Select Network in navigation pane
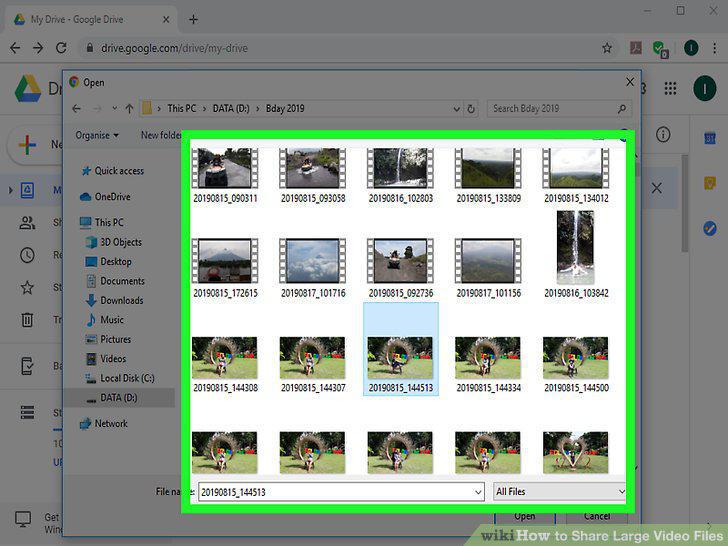 (x=104, y=423)
